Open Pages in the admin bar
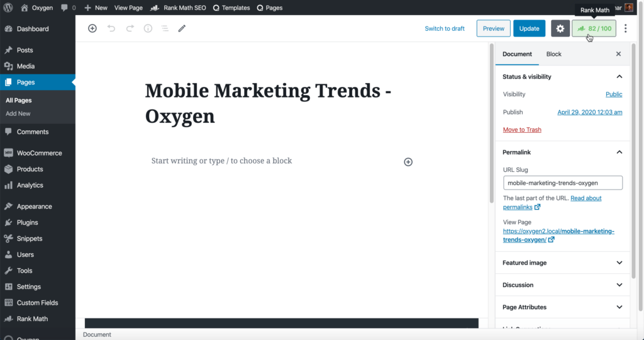This screenshot has width=644, height=340. [x=269, y=8]
